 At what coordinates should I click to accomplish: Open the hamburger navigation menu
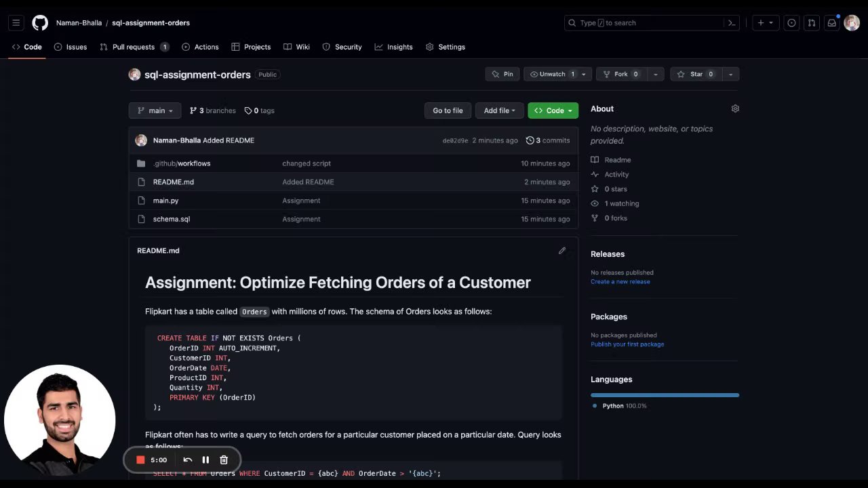point(16,23)
